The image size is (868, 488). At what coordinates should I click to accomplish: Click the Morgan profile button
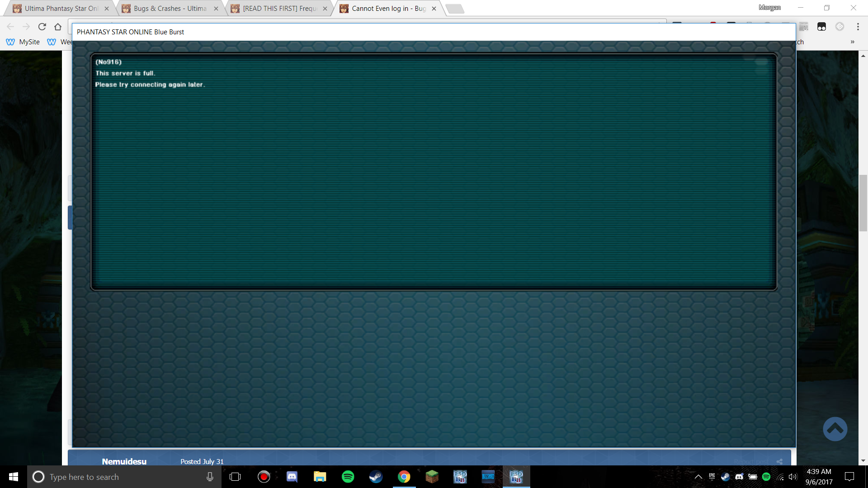point(769,8)
